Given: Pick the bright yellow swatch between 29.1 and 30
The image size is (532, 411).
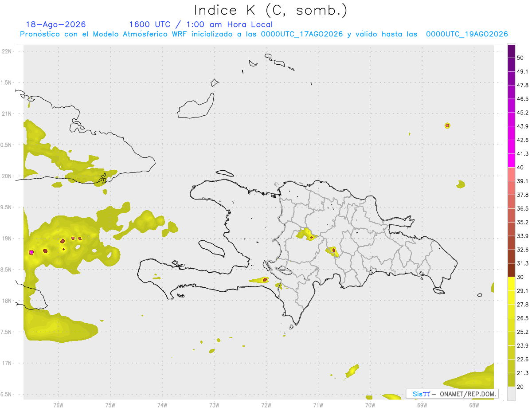Looking at the screenshot, I should point(511,284).
